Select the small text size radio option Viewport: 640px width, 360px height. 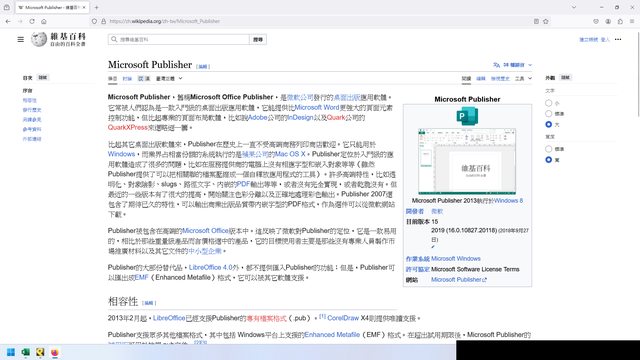point(549,103)
